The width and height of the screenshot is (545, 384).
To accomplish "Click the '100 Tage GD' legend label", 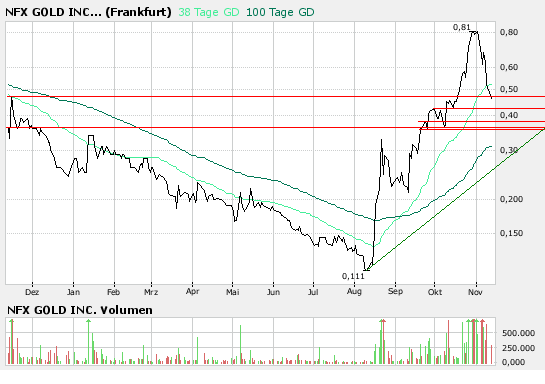I will (280, 12).
